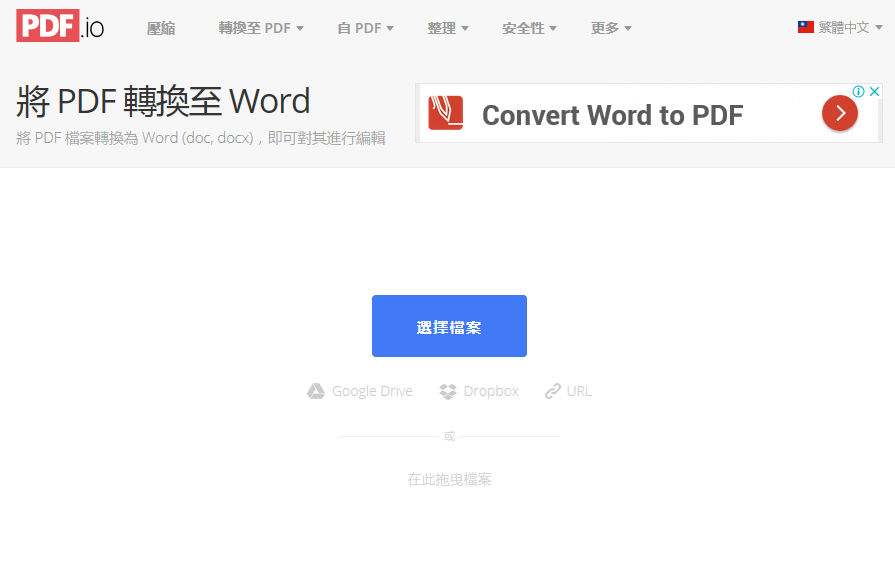The height and width of the screenshot is (572, 895).
Task: Click the red arrow button in ad
Action: 840,114
